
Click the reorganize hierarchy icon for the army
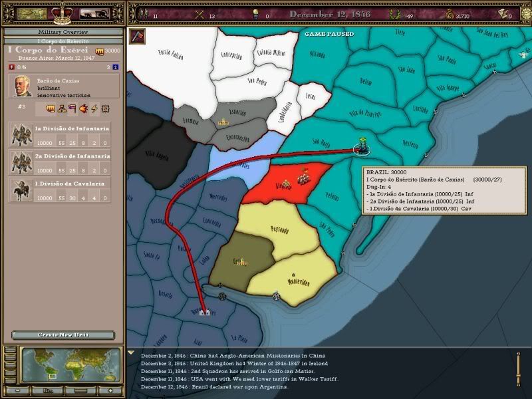[61, 109]
